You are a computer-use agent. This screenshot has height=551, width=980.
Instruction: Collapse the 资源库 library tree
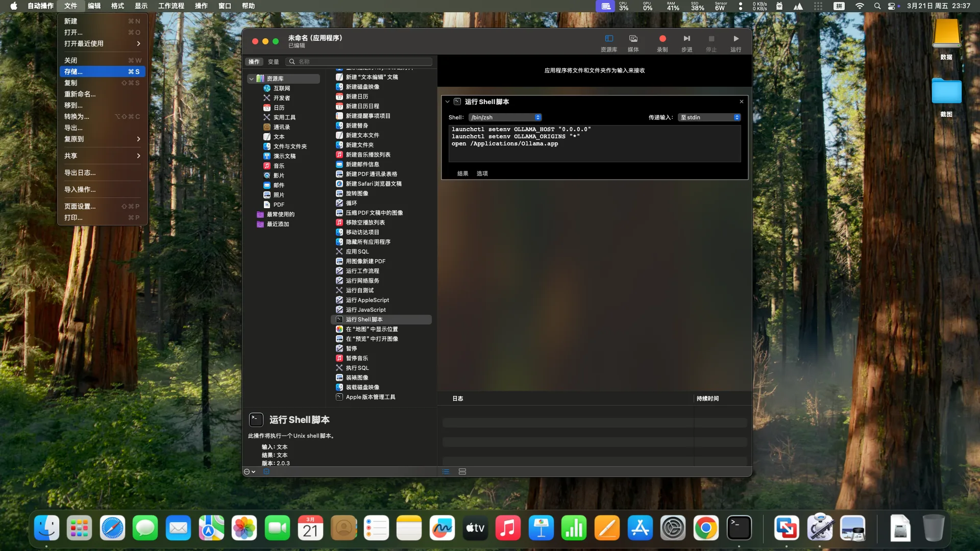(251, 79)
